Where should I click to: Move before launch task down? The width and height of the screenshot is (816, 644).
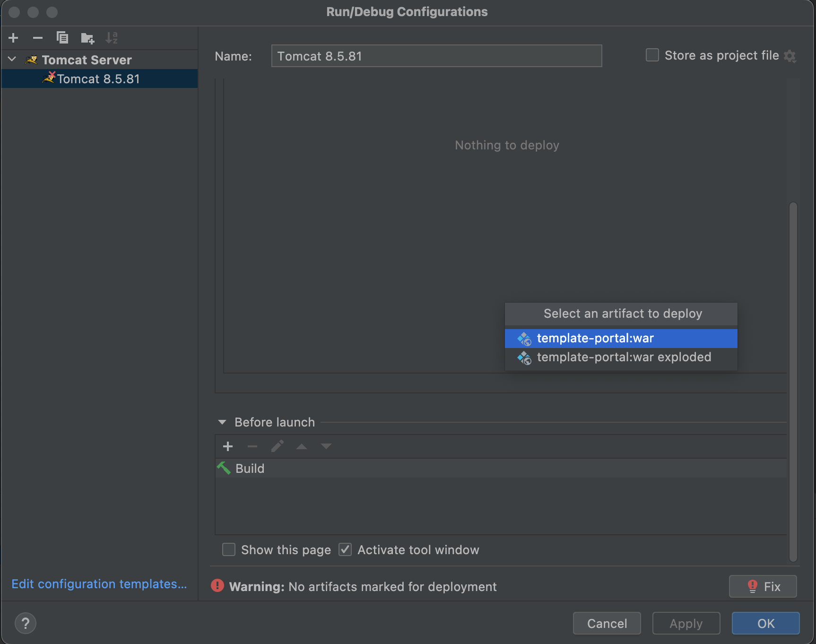tap(326, 446)
